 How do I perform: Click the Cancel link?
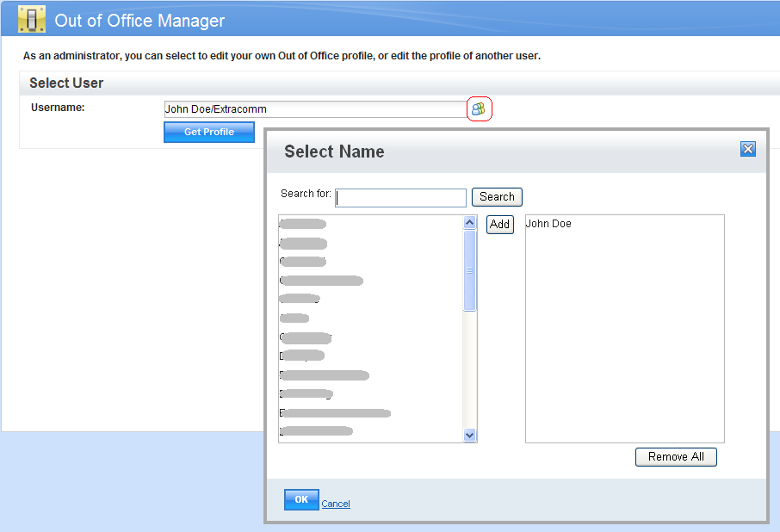336,504
